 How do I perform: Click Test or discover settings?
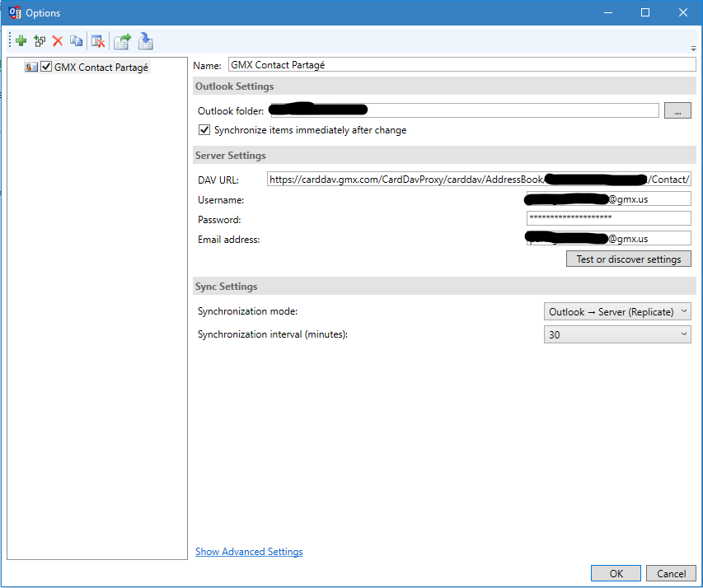pos(628,259)
